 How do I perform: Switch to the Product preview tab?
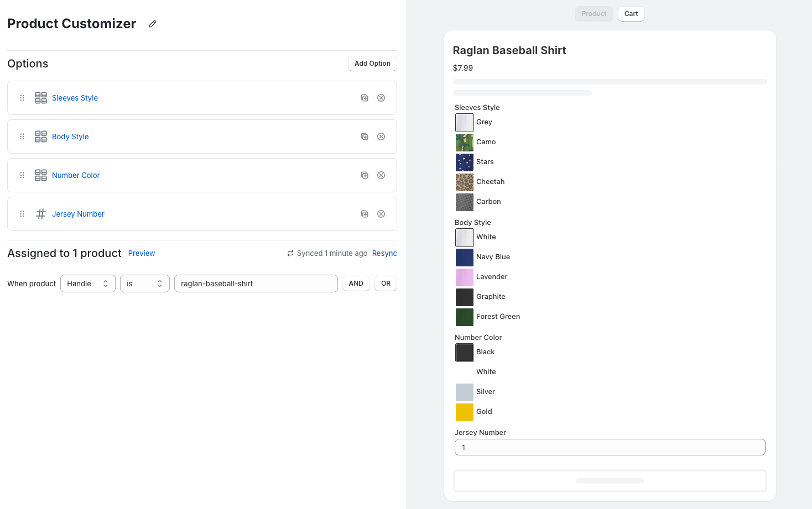pyautogui.click(x=594, y=14)
